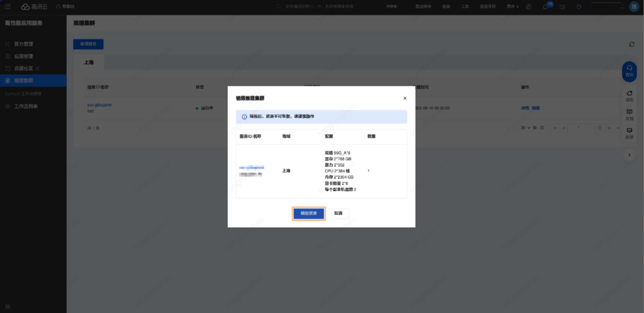Image resolution: width=644 pixels, height=313 pixels.
Task: Open the svc-gl9cpamh service link
Action: tap(99, 105)
